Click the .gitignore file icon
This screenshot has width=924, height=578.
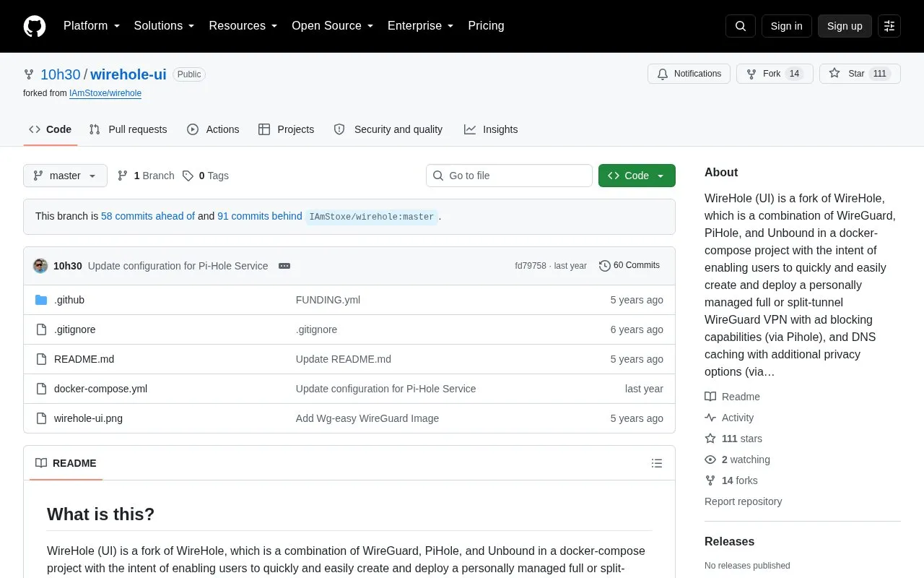click(x=41, y=329)
